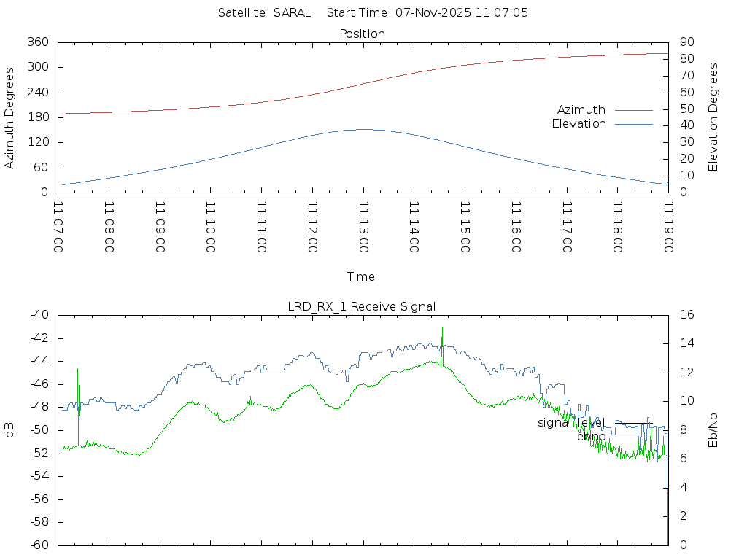The image size is (747, 560).
Task: Click the Azimuth legend label
Action: coord(581,110)
